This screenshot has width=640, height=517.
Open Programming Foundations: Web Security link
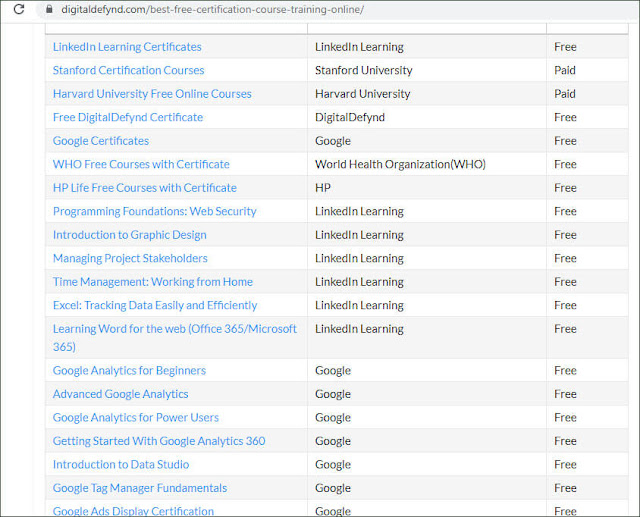point(154,211)
